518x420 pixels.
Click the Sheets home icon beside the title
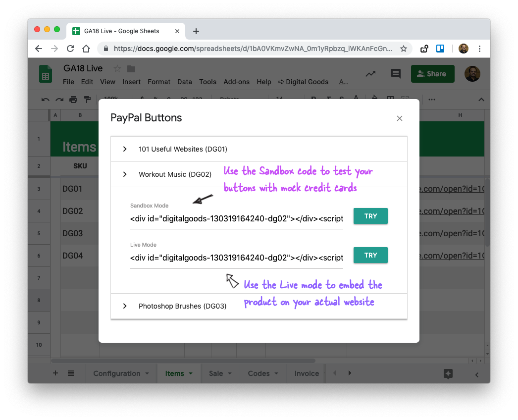click(x=46, y=73)
